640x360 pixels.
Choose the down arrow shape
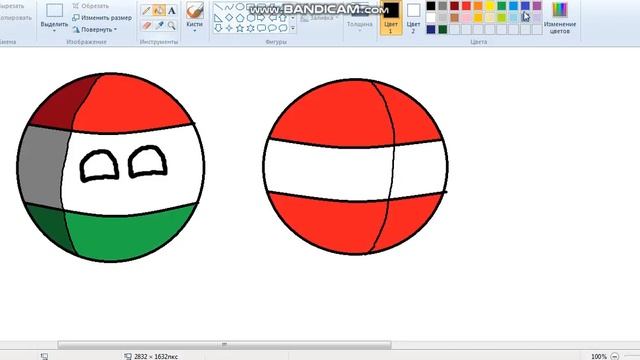(x=218, y=28)
